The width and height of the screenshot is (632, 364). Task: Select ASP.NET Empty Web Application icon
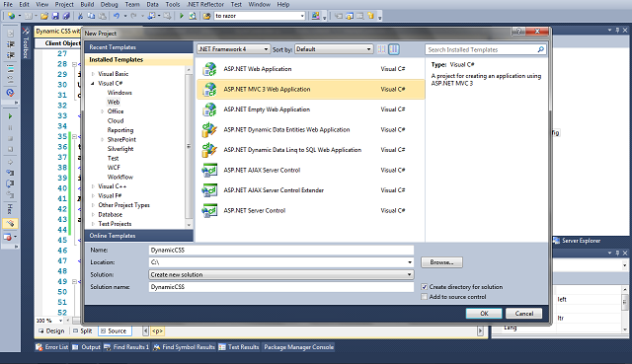pos(209,109)
